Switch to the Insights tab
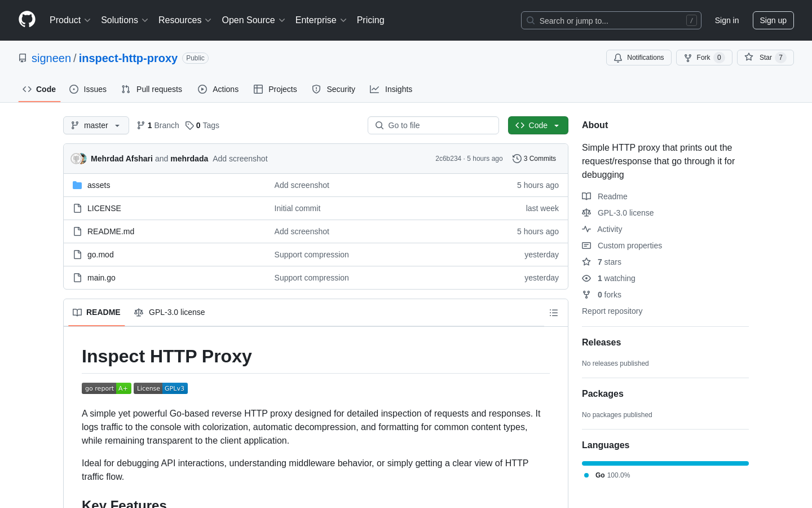Image resolution: width=812 pixels, height=508 pixels. (x=391, y=89)
